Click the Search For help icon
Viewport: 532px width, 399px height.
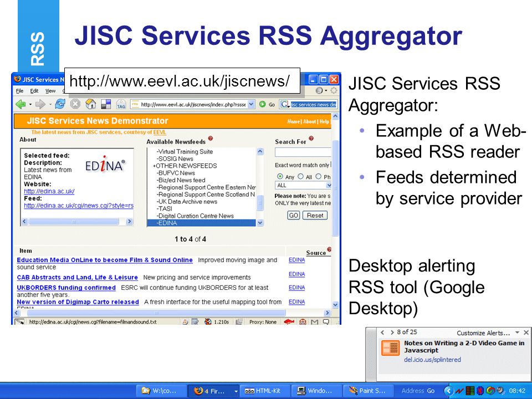311,139
